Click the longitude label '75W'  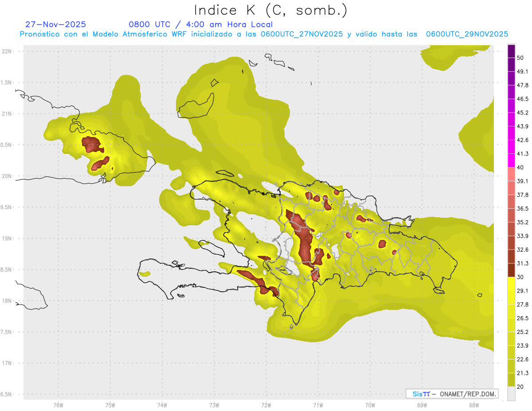coord(110,405)
